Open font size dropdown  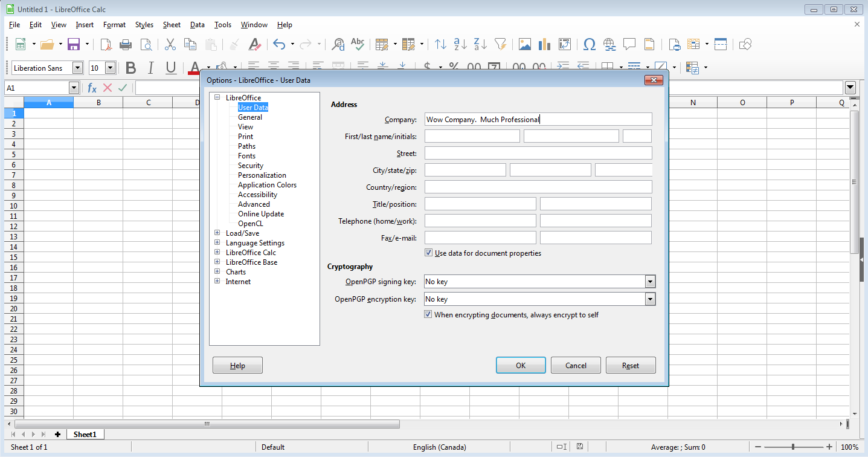click(x=110, y=68)
